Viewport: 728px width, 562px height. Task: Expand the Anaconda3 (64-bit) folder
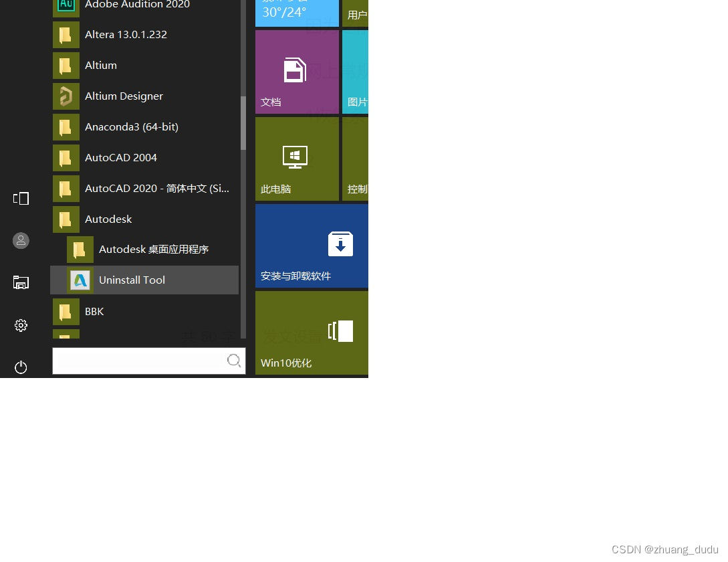[x=144, y=126]
